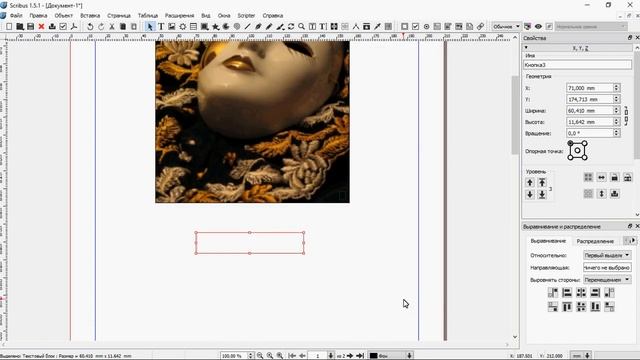This screenshot has height=360, width=640.
Task: Select the Shape tool
Action: [204, 27]
